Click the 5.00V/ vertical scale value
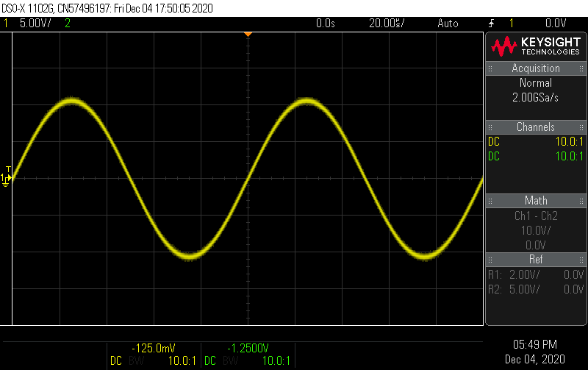This screenshot has width=588, height=370. click(35, 24)
